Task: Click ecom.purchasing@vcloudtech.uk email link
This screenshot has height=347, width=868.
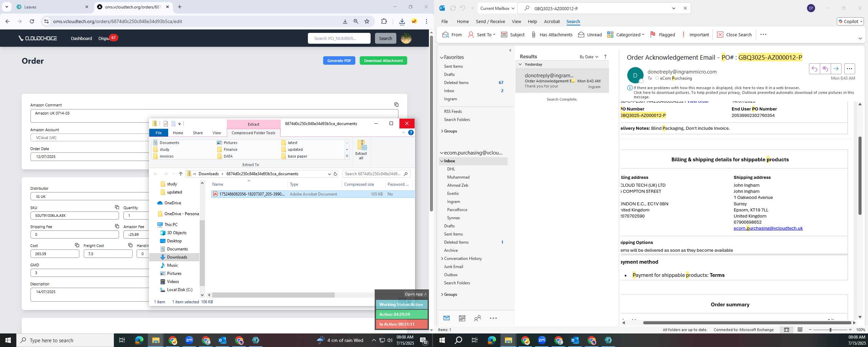Action: click(768, 228)
